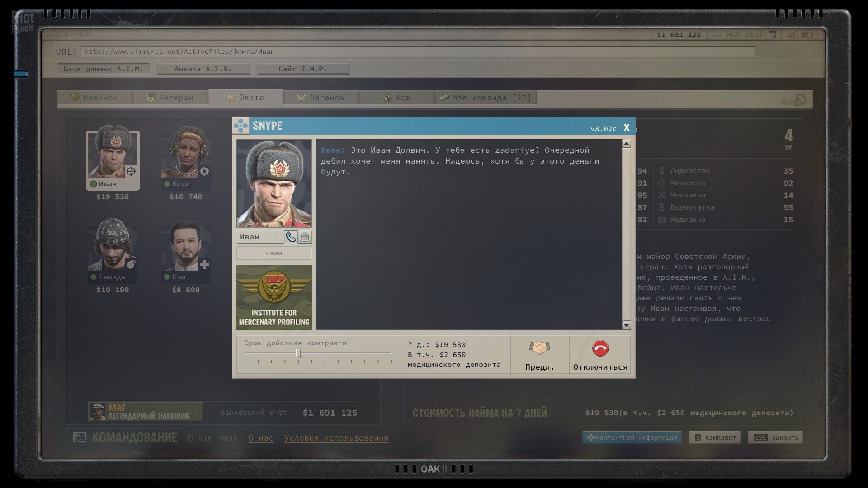The height and width of the screenshot is (488, 868).
Task: Open the Условия использования link
Action: 336,438
